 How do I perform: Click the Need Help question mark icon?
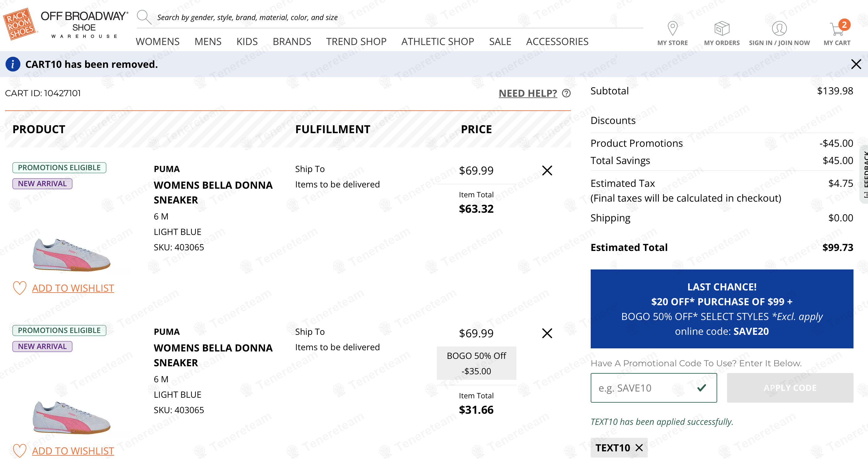[x=566, y=93]
